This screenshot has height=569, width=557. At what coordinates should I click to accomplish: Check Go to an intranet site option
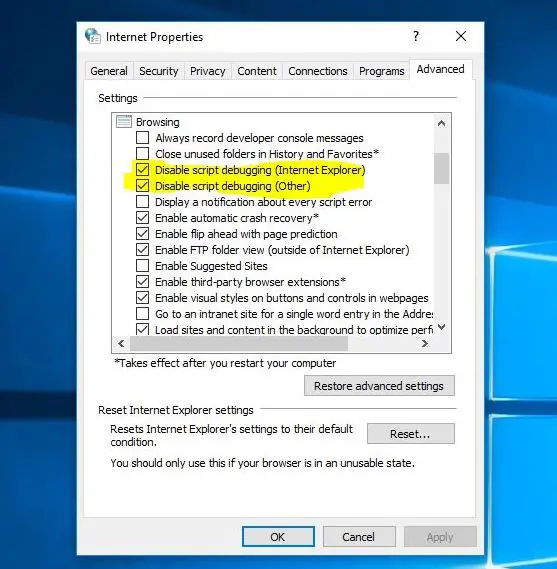pyautogui.click(x=142, y=314)
